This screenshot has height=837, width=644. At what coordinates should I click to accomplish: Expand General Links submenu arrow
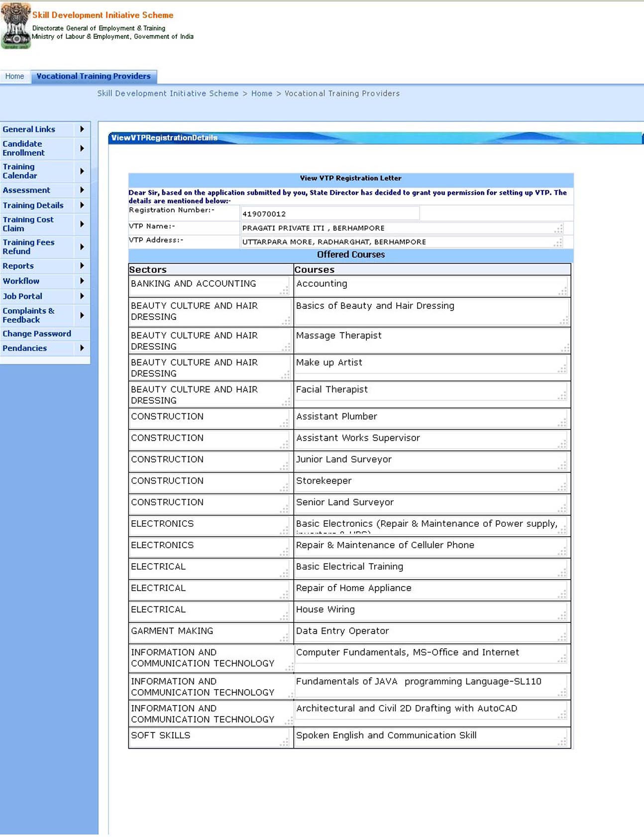pos(82,129)
